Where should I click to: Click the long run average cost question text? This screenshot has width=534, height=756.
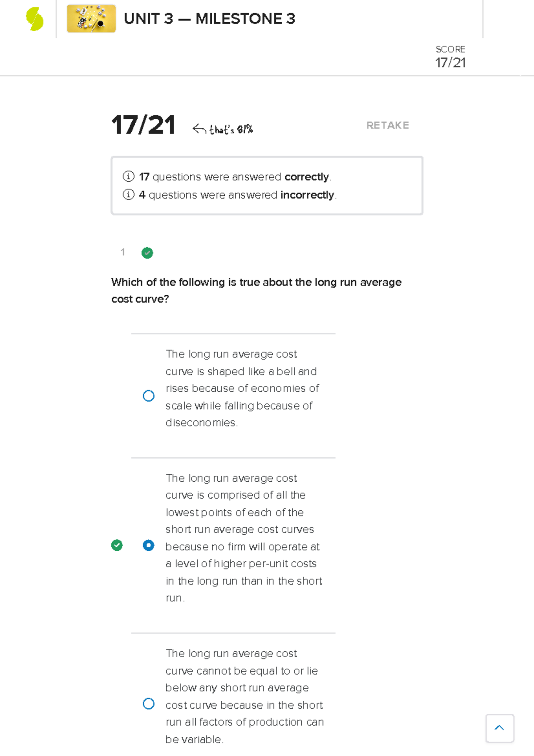(x=256, y=290)
